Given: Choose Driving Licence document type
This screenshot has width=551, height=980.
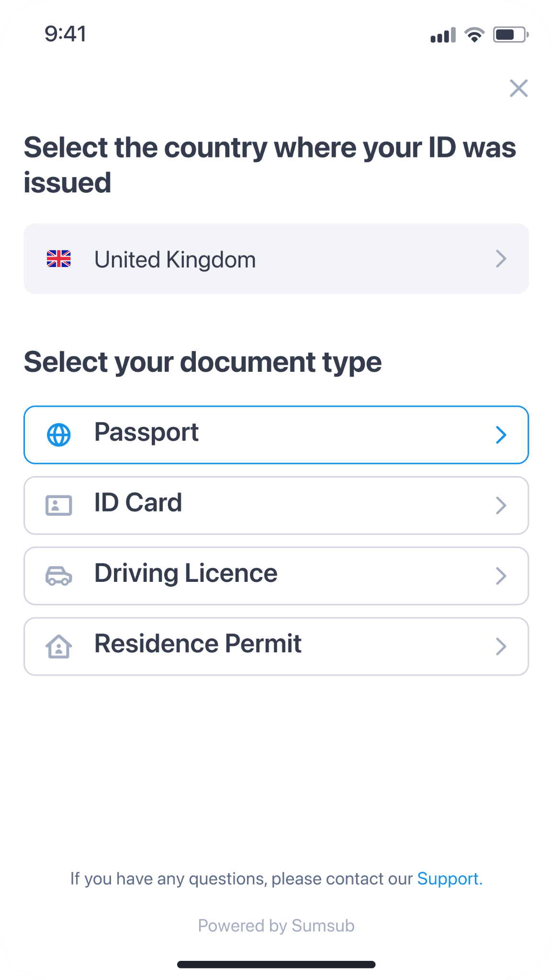Looking at the screenshot, I should (x=276, y=576).
